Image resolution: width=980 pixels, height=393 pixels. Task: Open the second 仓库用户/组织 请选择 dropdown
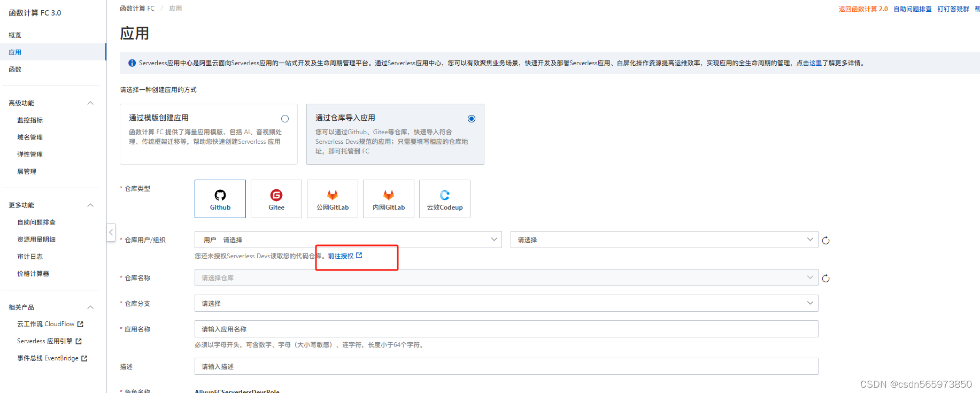point(665,240)
